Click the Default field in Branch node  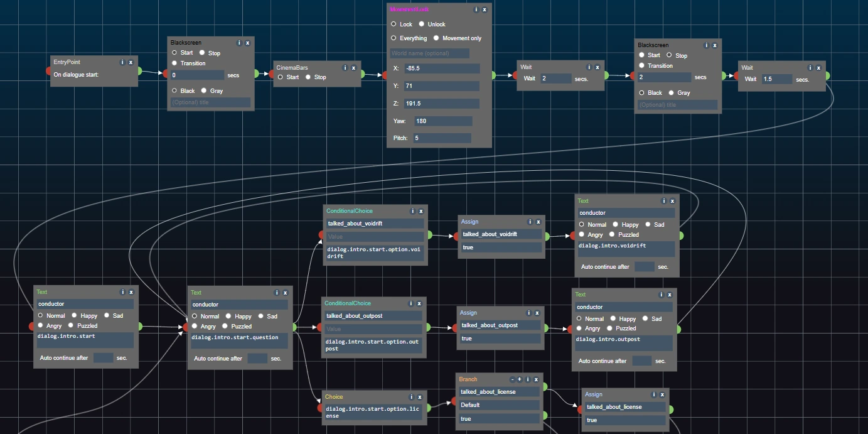coord(499,405)
